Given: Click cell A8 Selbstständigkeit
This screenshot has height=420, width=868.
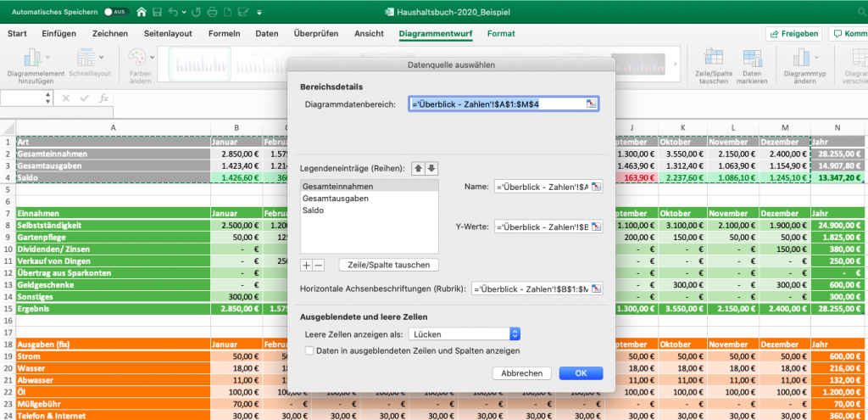Looking at the screenshot, I should coord(113,226).
